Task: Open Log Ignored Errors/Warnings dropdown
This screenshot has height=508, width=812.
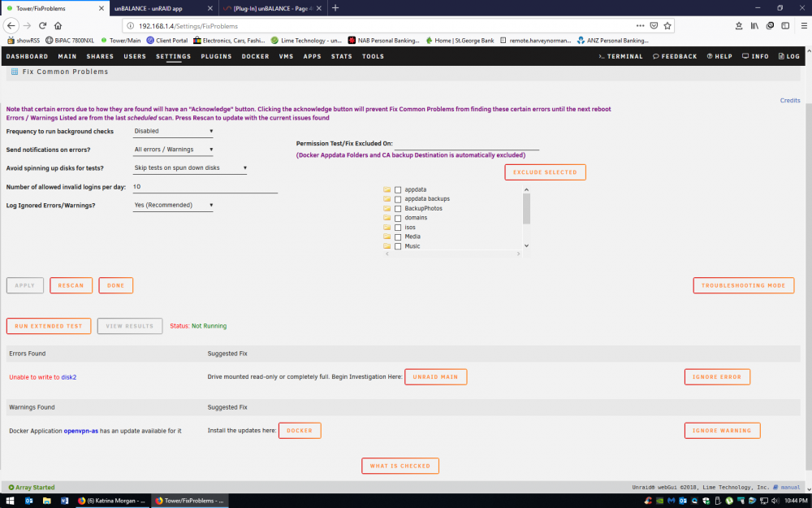Action: 173,206
